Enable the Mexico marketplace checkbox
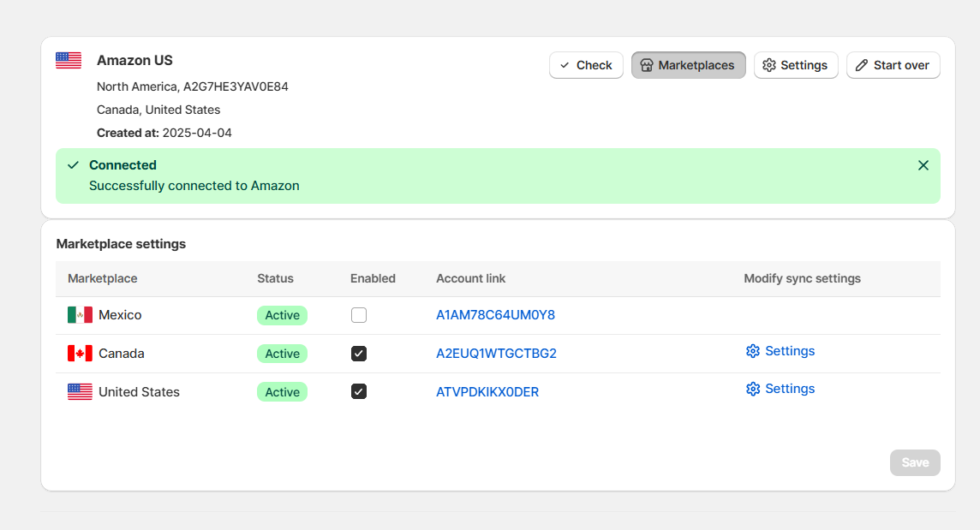980x530 pixels. pyautogui.click(x=359, y=315)
